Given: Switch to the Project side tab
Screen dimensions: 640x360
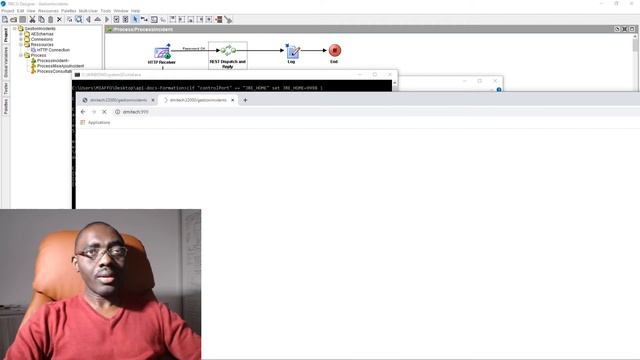Looking at the screenshot, I should (x=6, y=35).
